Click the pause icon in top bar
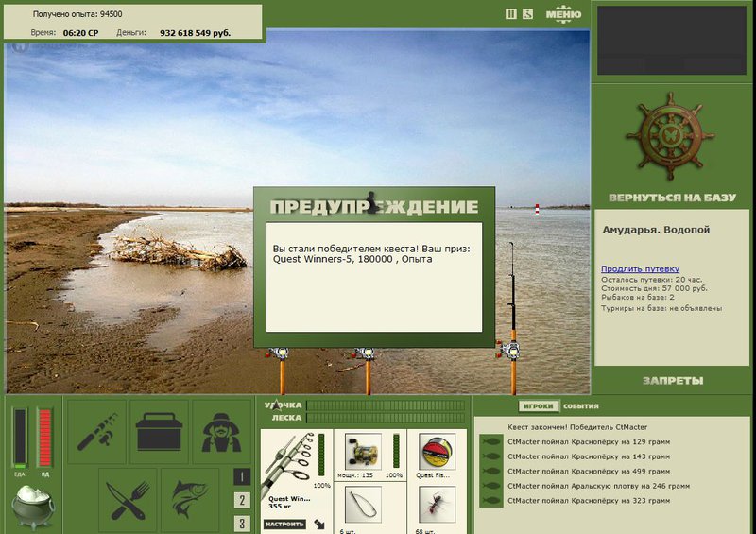 510,14
